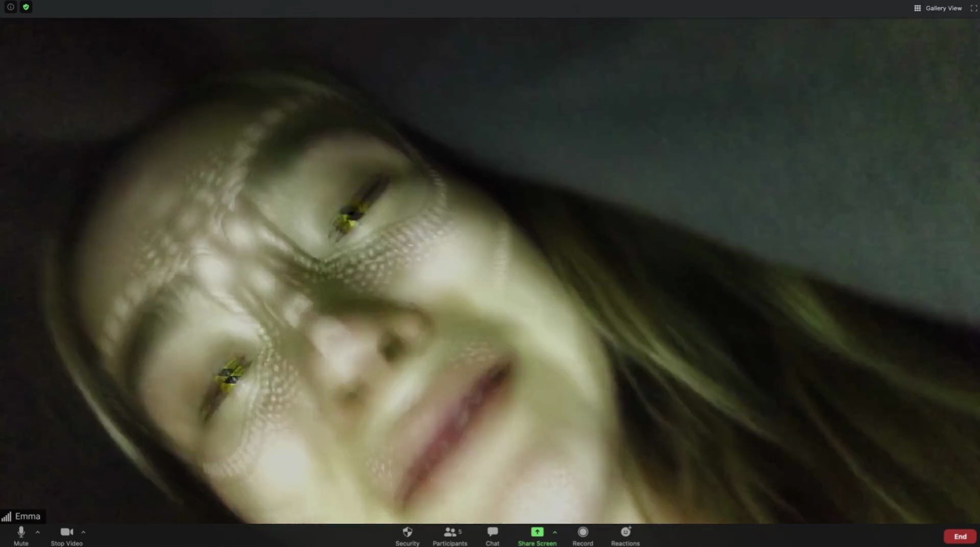Click the Emma participant name label
The image size is (980, 547).
28,516
